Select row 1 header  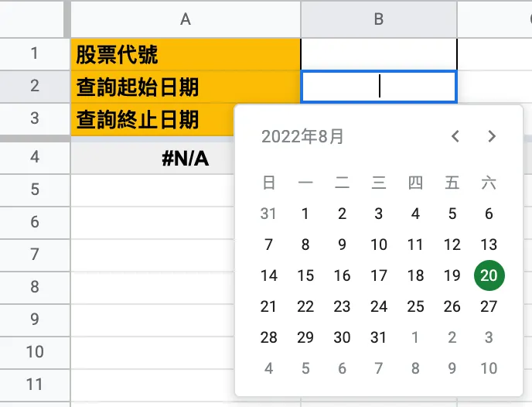pyautogui.click(x=34, y=54)
